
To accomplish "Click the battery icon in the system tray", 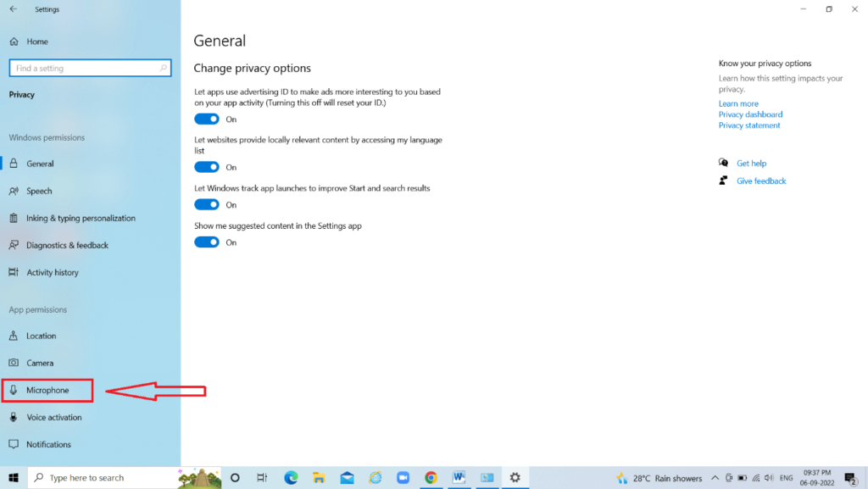I will (743, 478).
